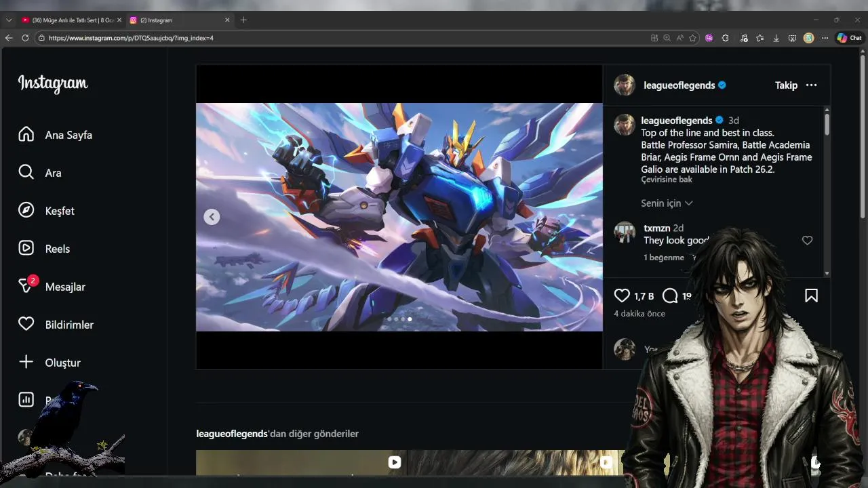Go to previous image with left arrow

coord(212,217)
